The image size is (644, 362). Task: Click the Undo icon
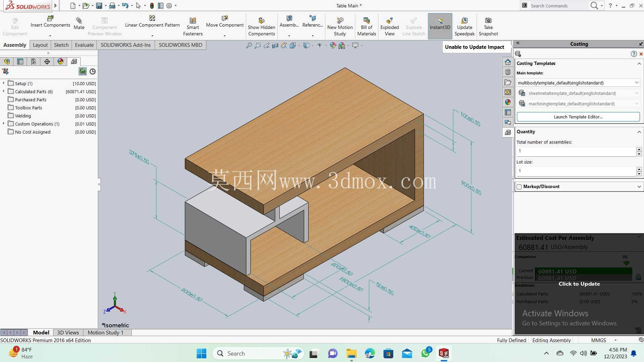click(125, 6)
